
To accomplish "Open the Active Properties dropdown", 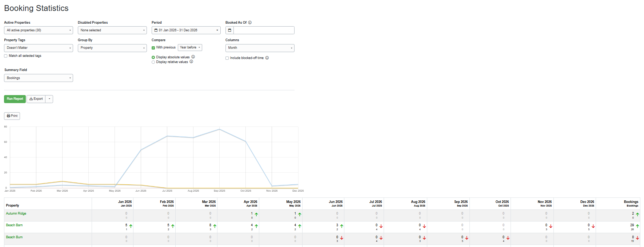I will point(39,30).
